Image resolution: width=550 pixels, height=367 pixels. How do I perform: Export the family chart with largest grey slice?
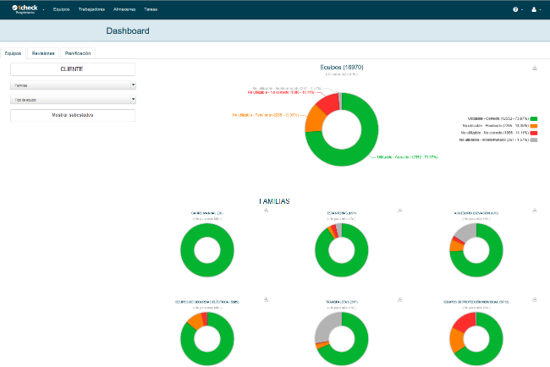(x=400, y=299)
